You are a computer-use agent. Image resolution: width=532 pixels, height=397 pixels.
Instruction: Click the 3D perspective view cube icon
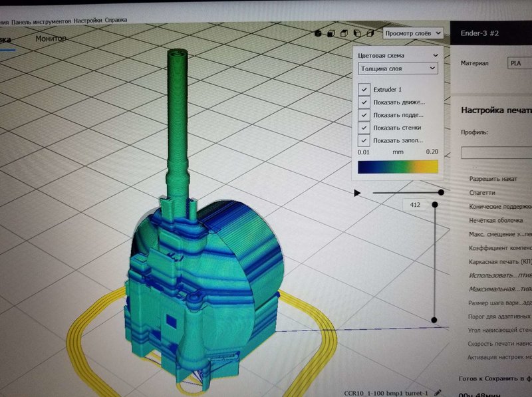point(319,33)
